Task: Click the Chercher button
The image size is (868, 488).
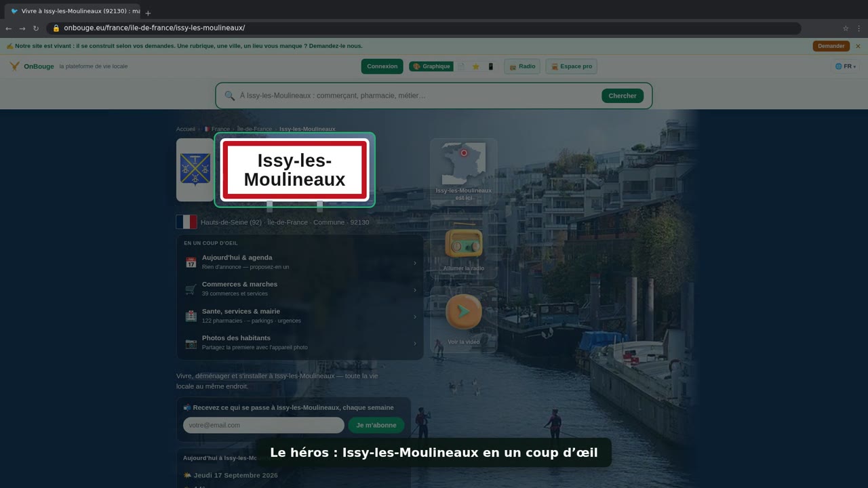Action: point(622,96)
